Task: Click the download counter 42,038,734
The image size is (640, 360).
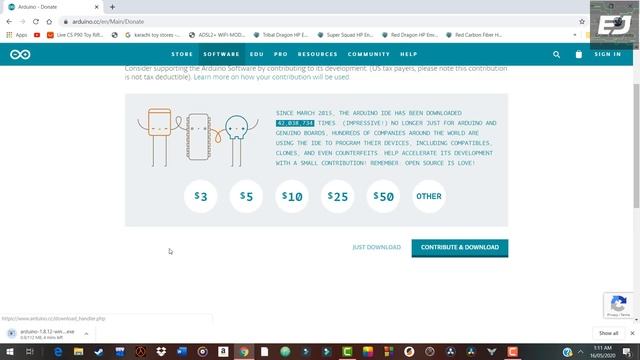Action: pyautogui.click(x=295, y=123)
